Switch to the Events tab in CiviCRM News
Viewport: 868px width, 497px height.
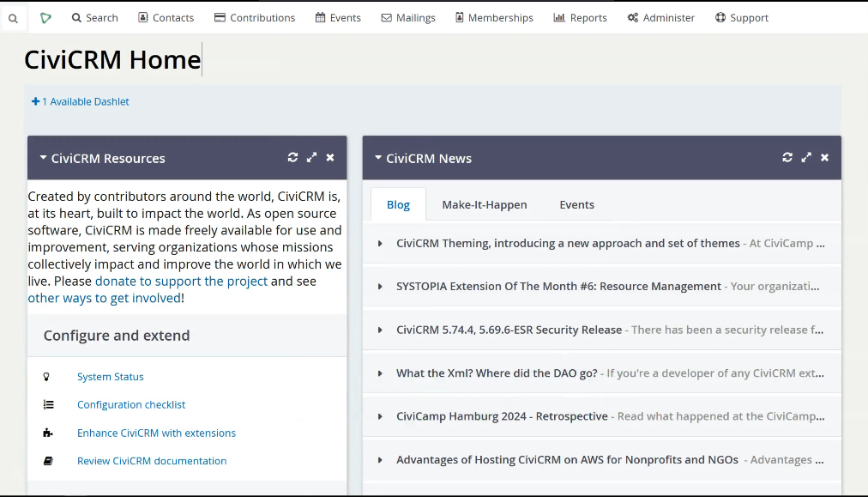(x=577, y=204)
